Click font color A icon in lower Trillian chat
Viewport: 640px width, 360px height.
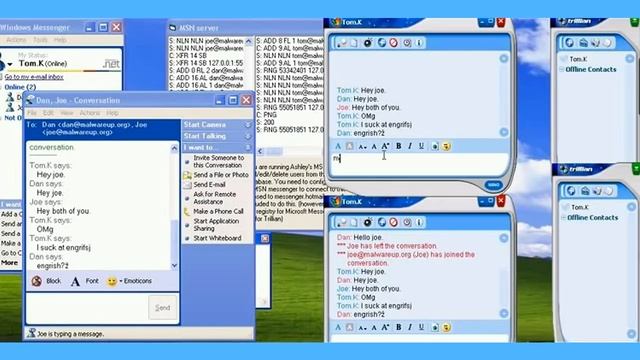(338, 327)
